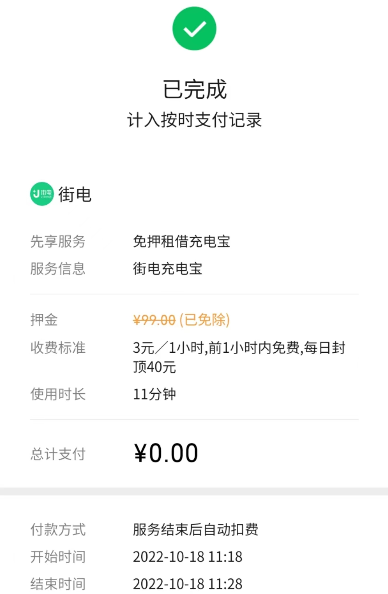Select the start time 2022-10-18 11:18
Screen dimensions: 388x594
[x=188, y=557]
